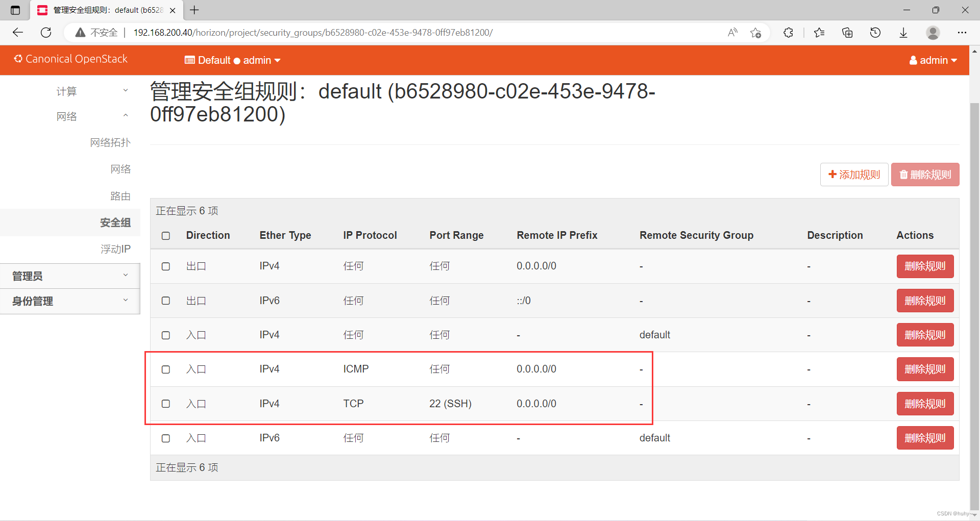Activate the read aloud icon
980x521 pixels.
tap(732, 33)
